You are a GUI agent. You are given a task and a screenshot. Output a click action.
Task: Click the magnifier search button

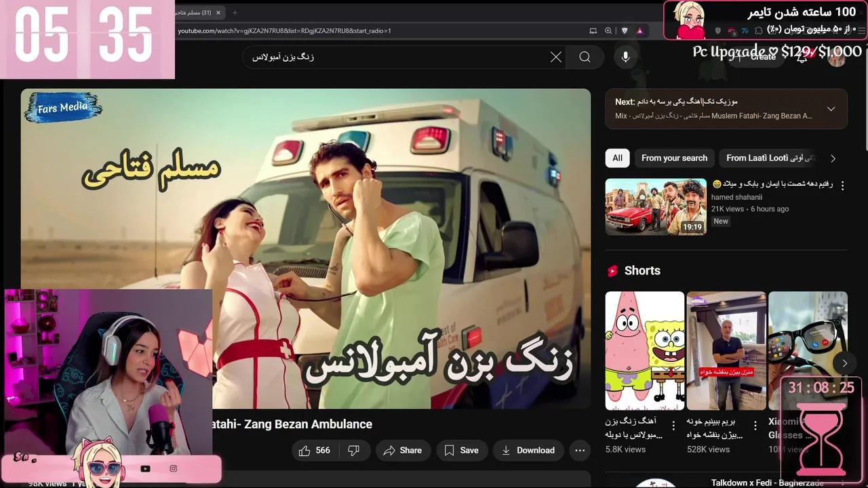click(x=585, y=57)
